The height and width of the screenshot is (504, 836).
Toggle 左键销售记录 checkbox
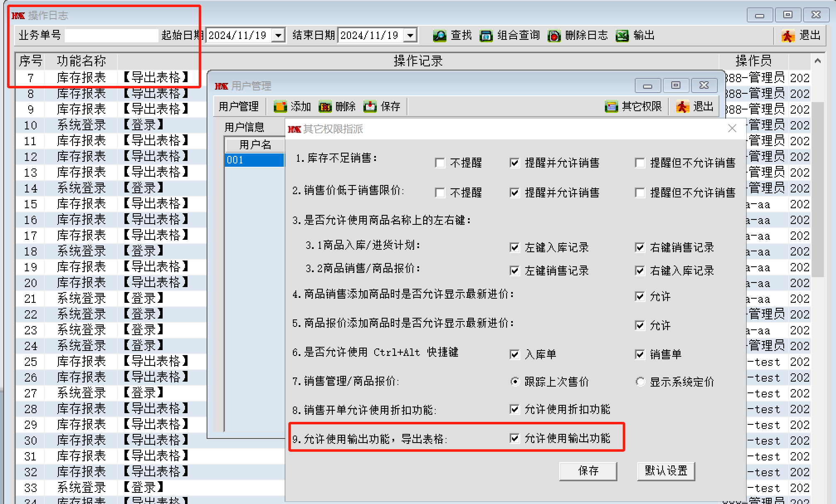514,271
